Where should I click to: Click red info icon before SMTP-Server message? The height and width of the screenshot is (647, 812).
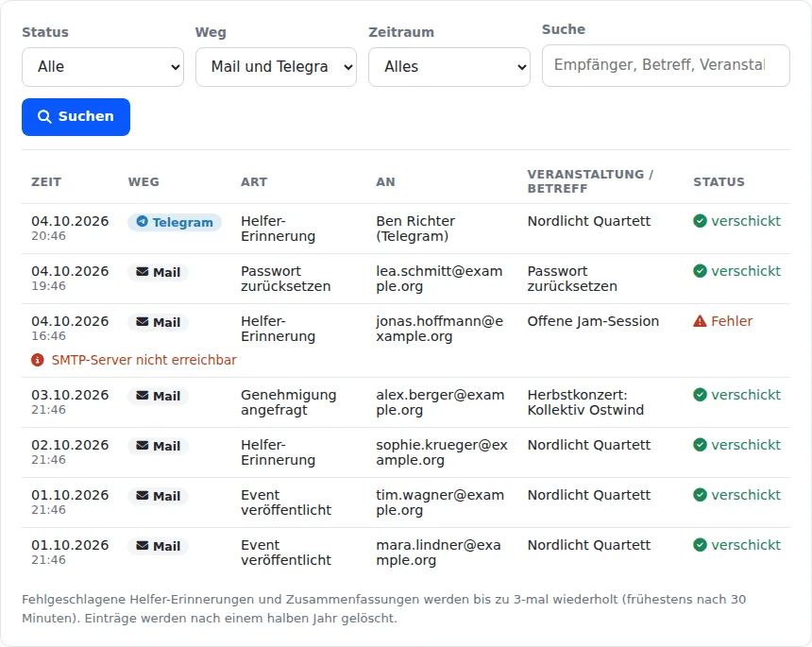[37, 360]
